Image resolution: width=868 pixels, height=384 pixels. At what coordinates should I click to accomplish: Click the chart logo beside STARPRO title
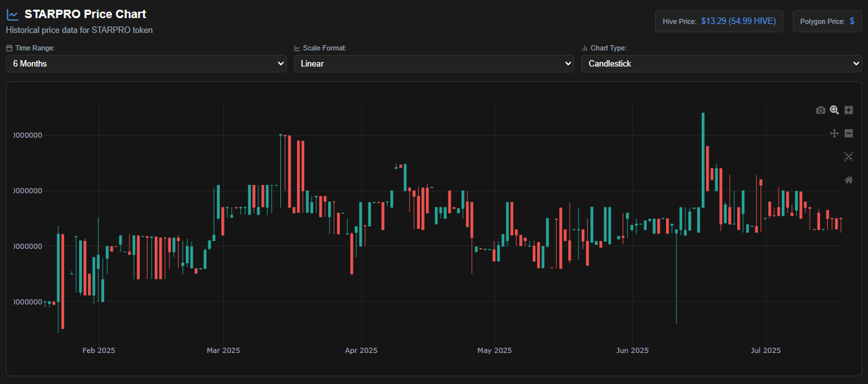click(12, 14)
